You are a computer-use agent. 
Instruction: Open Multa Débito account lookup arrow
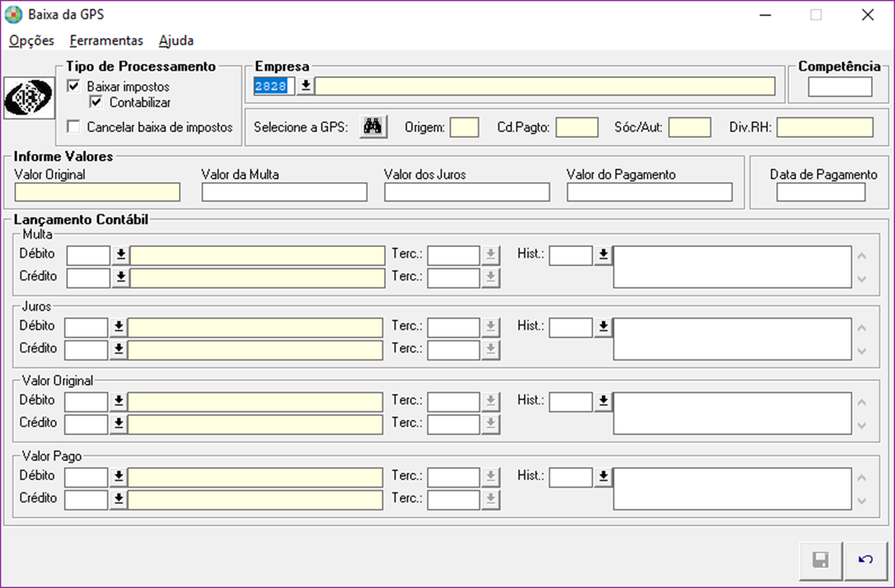tap(120, 256)
